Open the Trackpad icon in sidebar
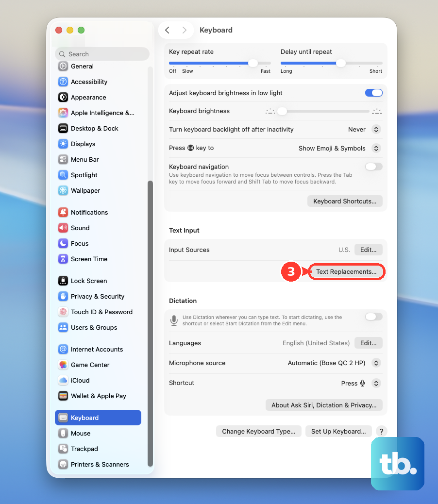438x504 pixels. click(63, 449)
